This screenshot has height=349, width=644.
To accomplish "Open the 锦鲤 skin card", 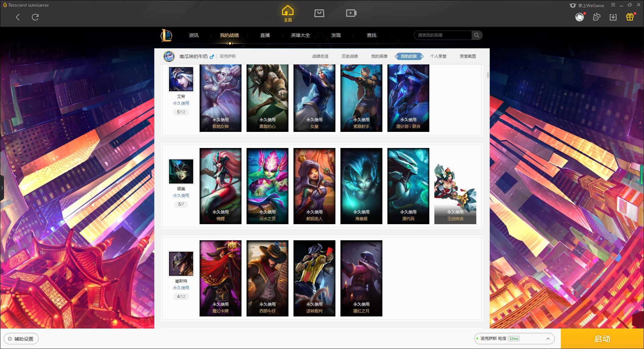I will pos(220,186).
